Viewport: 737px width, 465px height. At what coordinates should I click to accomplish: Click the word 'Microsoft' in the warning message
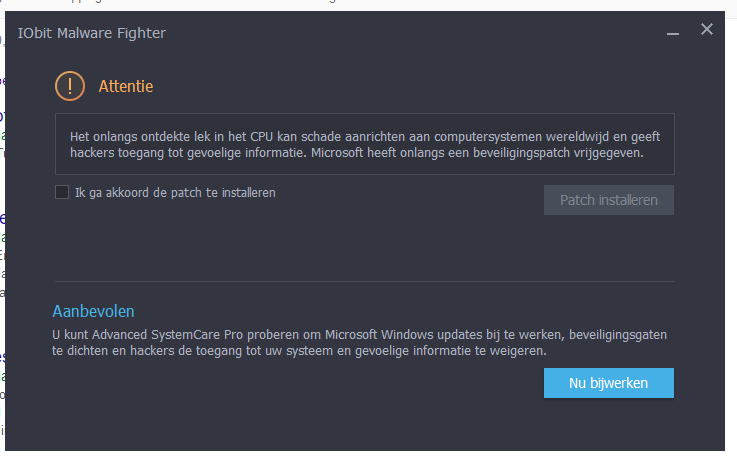pyautogui.click(x=337, y=153)
